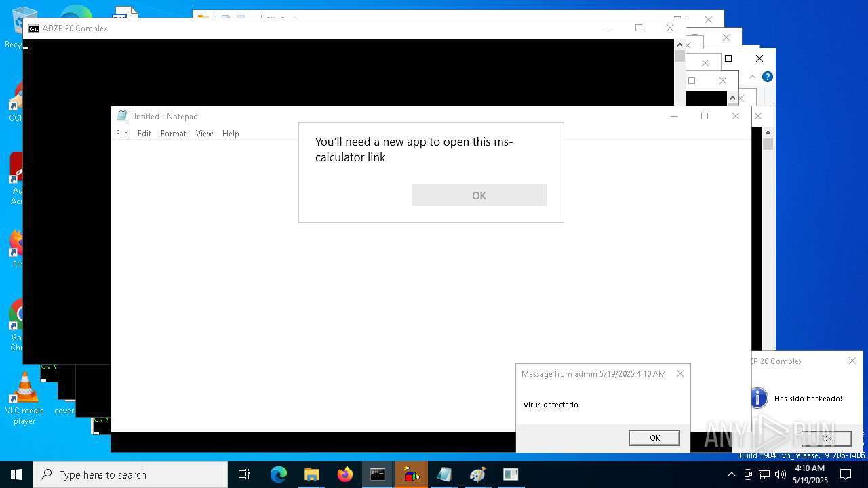Switch to Paint taskbar icon

[477, 474]
